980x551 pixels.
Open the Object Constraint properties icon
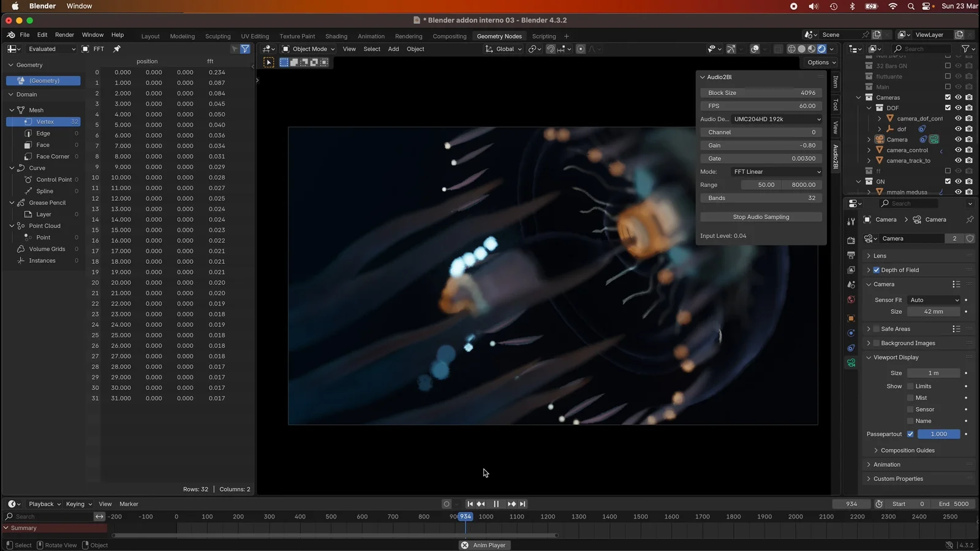coord(851,348)
